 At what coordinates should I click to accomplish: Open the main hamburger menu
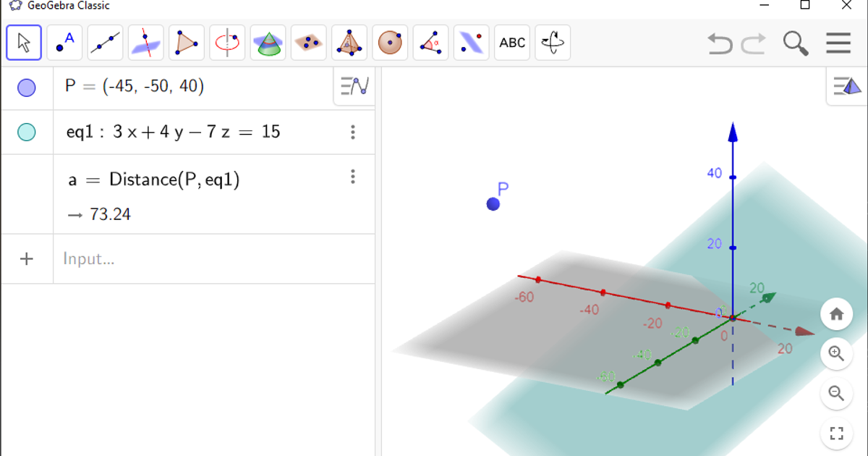(x=838, y=43)
